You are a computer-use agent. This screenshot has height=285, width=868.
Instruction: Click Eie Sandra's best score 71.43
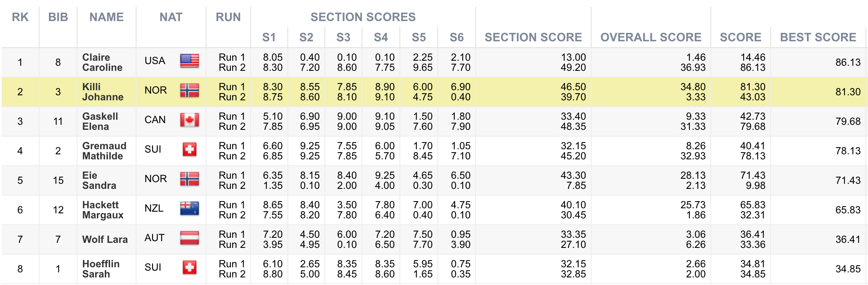[x=848, y=180]
